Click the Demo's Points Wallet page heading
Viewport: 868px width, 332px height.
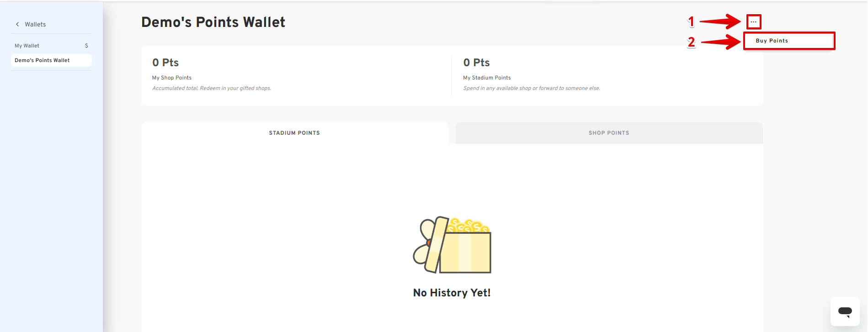coord(213,22)
